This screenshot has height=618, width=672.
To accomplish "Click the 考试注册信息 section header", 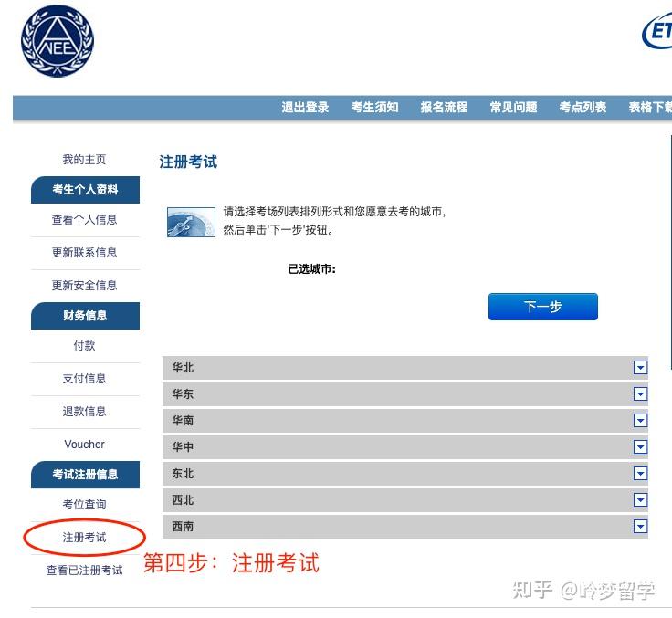I will (x=85, y=475).
